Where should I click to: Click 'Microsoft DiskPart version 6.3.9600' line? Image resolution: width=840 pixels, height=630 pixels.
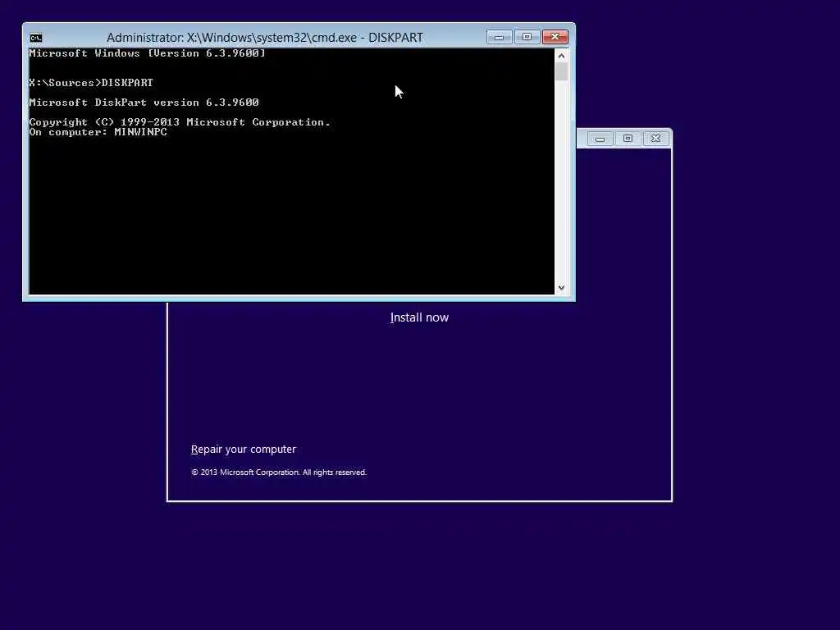[144, 103]
